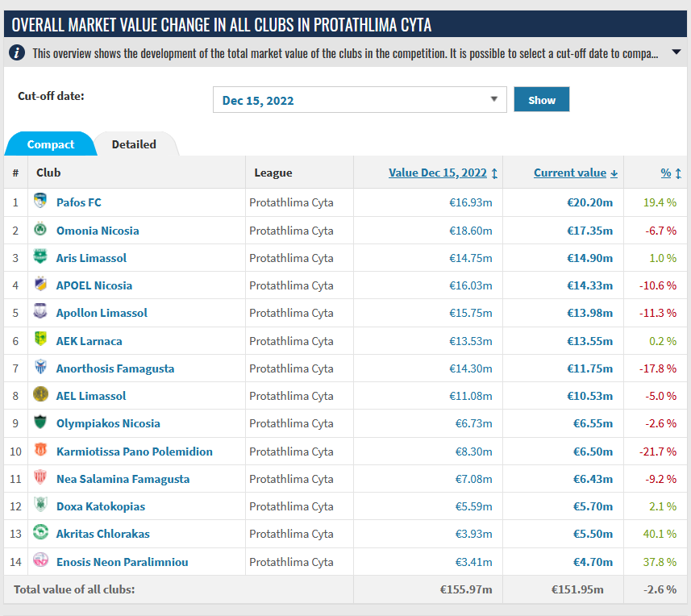Click the Olympiakos Nicosia club crest
The height and width of the screenshot is (616, 691).
(x=40, y=422)
